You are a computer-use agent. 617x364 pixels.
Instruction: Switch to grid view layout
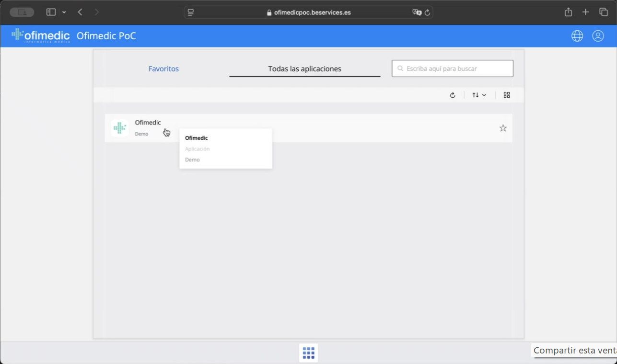tap(507, 95)
